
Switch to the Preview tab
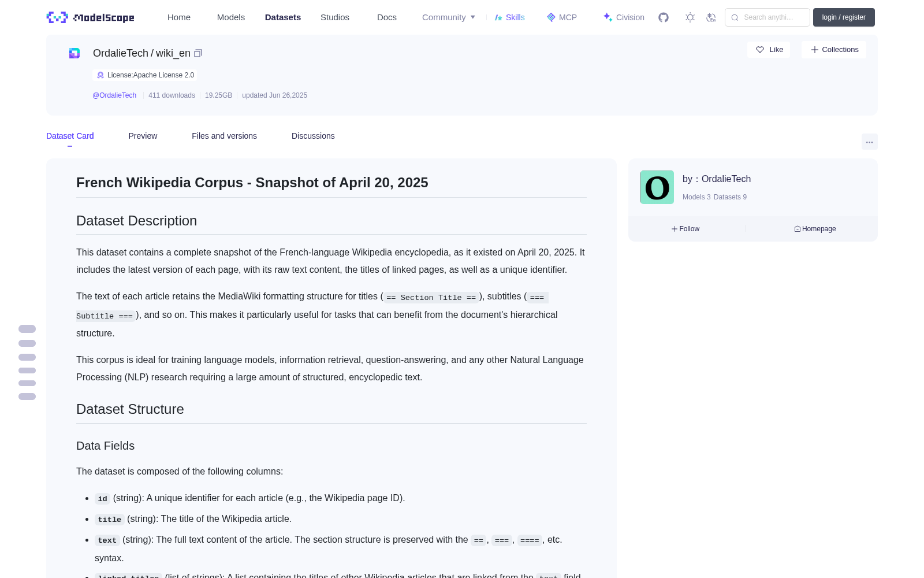click(143, 136)
